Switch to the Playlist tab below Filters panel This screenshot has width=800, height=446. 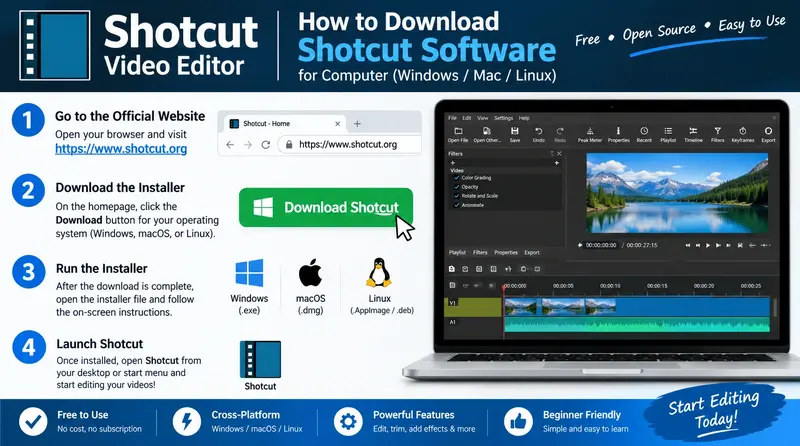457,253
